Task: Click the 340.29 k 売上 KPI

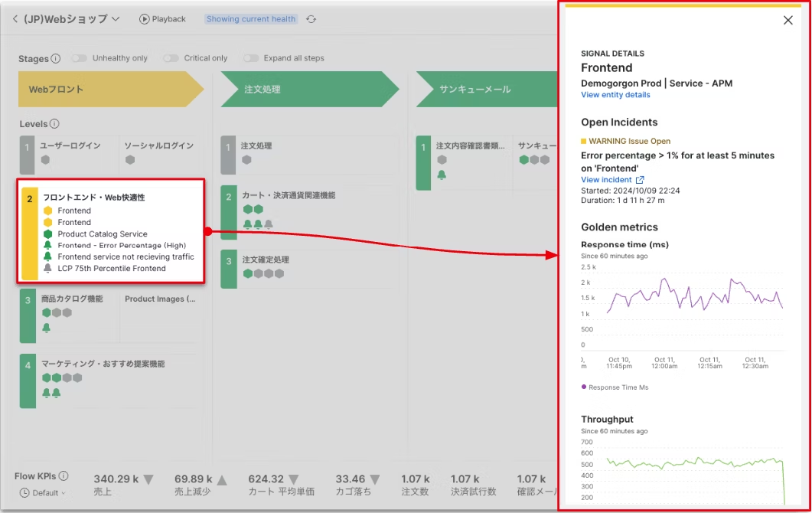Action: pos(124,485)
